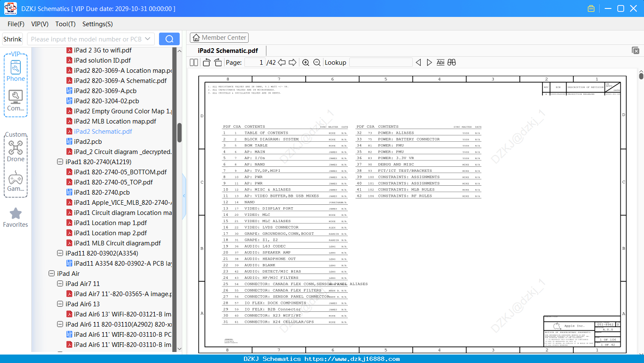Toggle the two-page view icon
The height and width of the screenshot is (363, 644).
194,63
